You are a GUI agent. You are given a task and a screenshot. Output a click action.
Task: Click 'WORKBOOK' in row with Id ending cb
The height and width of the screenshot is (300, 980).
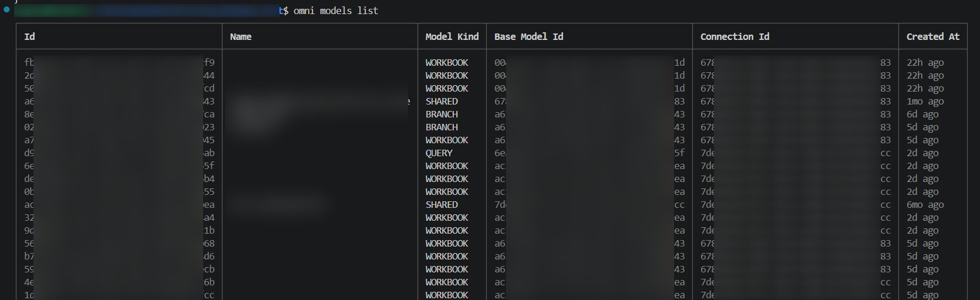pos(447,269)
